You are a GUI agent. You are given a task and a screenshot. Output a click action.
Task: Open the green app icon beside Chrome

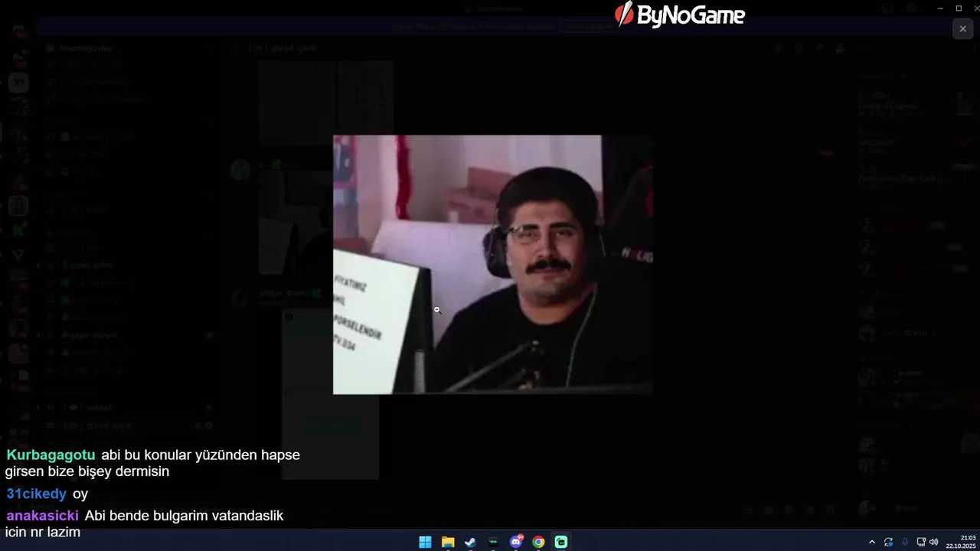coord(561,542)
